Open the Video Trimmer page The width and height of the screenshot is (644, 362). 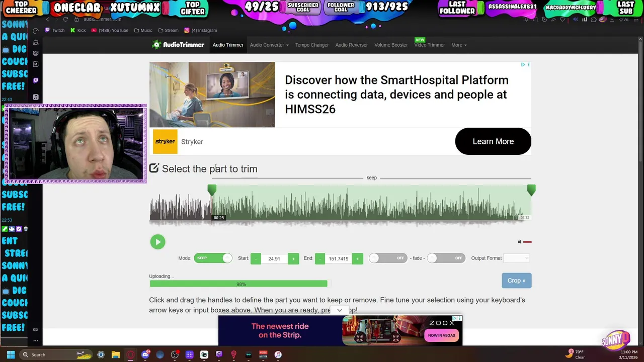[x=429, y=45]
